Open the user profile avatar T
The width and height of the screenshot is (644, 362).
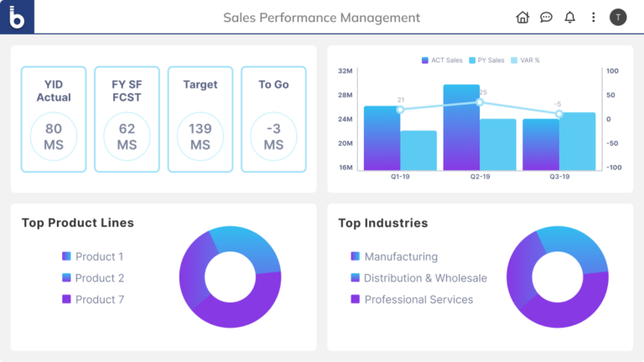tap(618, 17)
